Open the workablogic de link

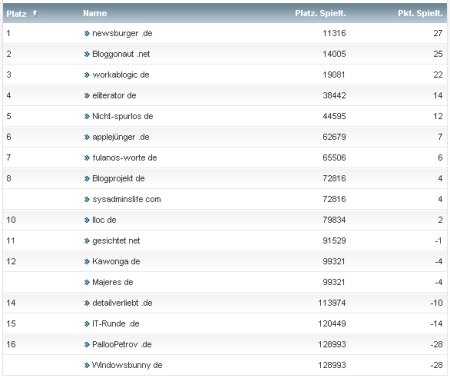(x=121, y=75)
